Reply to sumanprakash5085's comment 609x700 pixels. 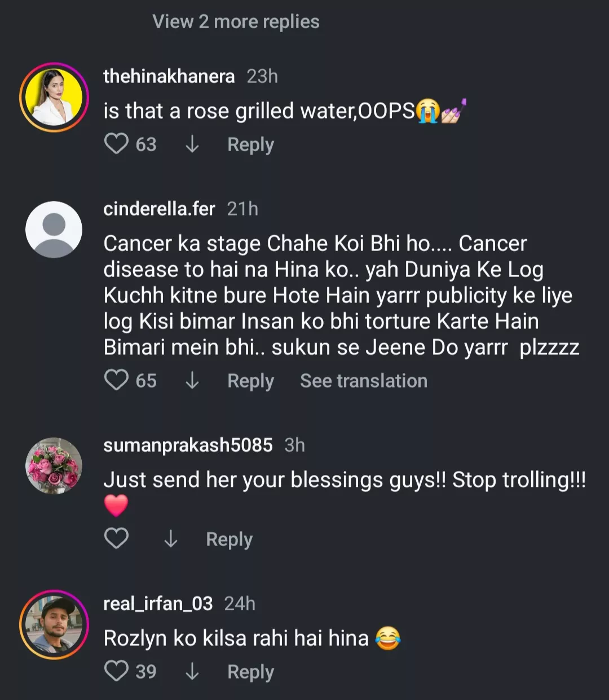pos(229,539)
